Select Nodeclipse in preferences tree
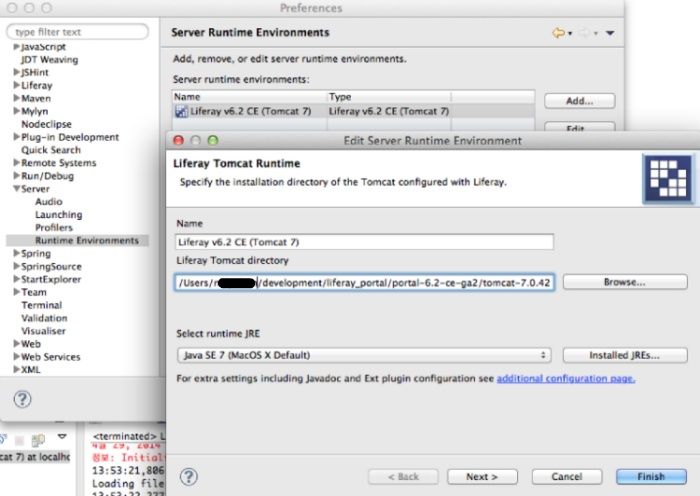 [x=46, y=124]
